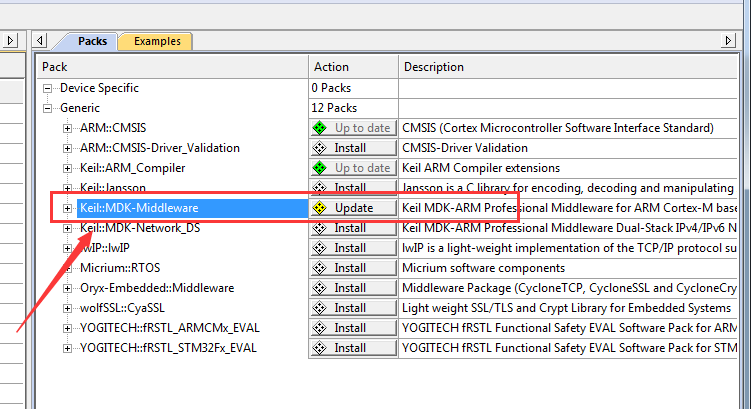The height and width of the screenshot is (409, 751).
Task: Click the install icon for wolfSSL::CyaSSL
Action: click(320, 308)
